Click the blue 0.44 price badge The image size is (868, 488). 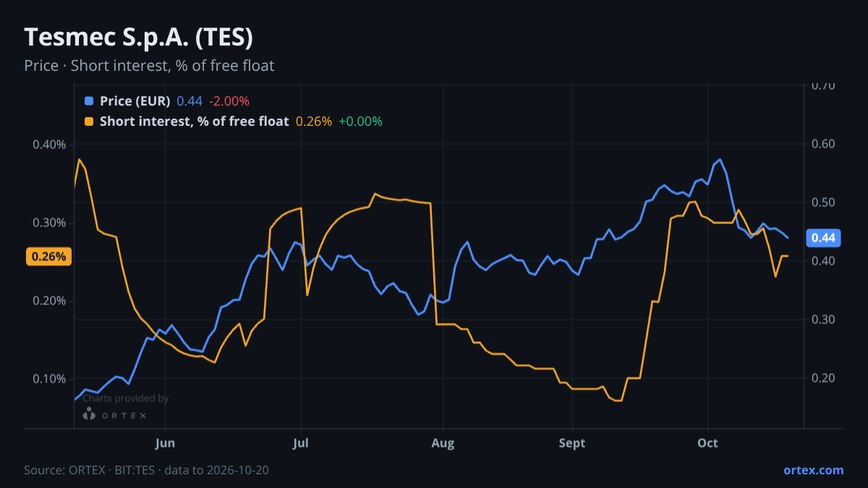[823, 237]
